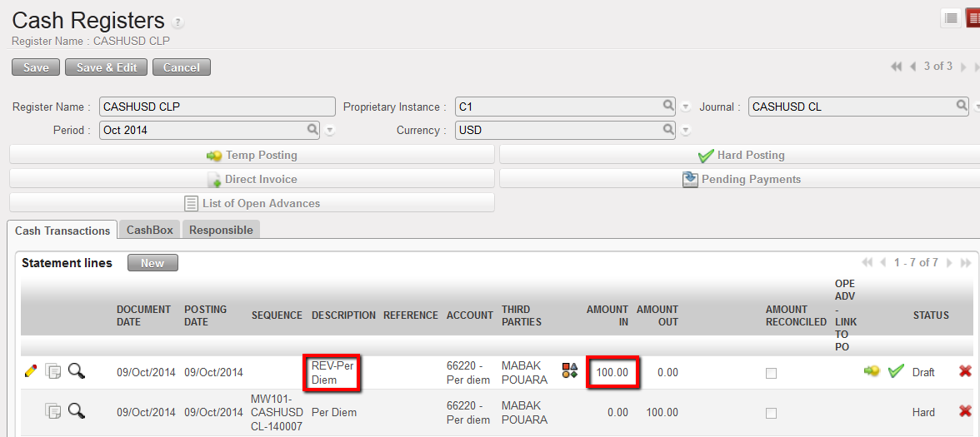Expand the Currency field dropdown arrow
The height and width of the screenshot is (437, 980).
(x=686, y=131)
